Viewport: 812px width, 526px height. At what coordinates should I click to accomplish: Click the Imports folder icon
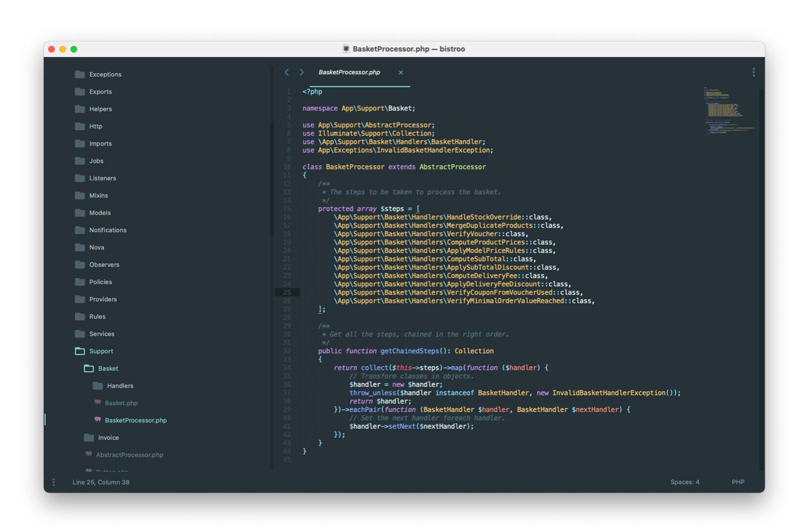(80, 143)
